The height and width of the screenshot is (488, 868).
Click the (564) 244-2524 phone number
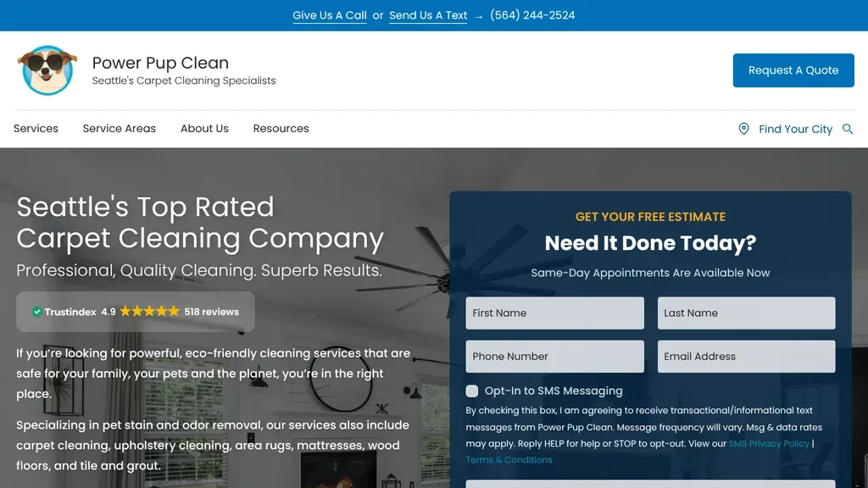tap(532, 15)
